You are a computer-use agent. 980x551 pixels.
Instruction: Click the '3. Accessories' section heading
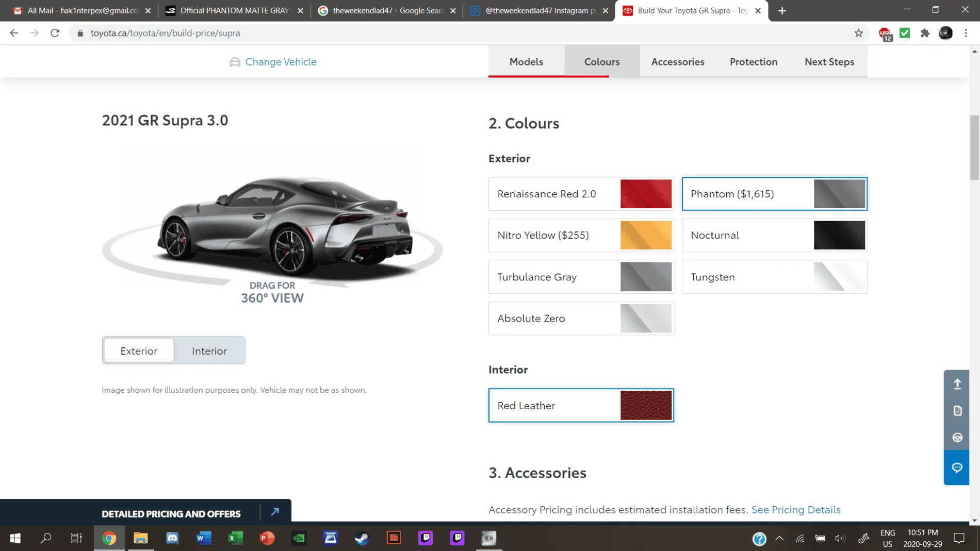(x=537, y=473)
